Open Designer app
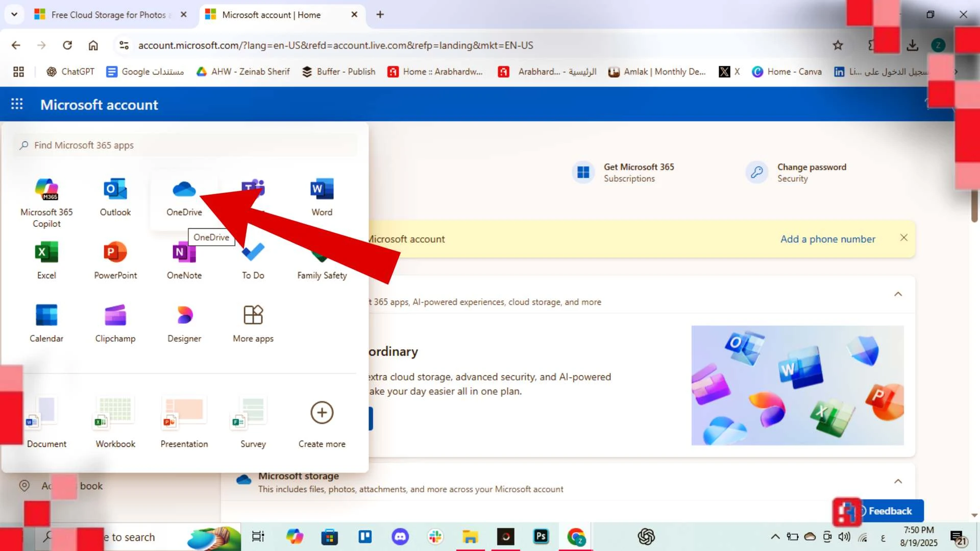Image resolution: width=980 pixels, height=551 pixels. pos(184,324)
